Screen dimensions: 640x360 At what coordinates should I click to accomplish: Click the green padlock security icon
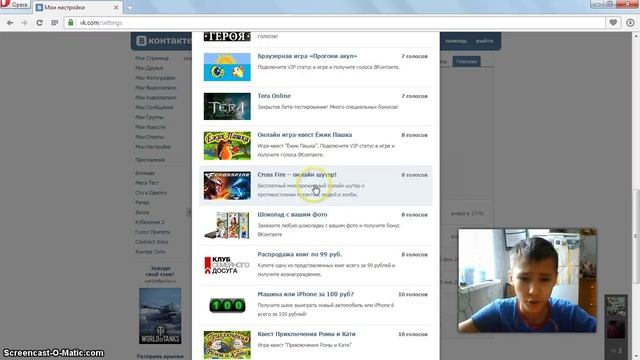coord(71,23)
